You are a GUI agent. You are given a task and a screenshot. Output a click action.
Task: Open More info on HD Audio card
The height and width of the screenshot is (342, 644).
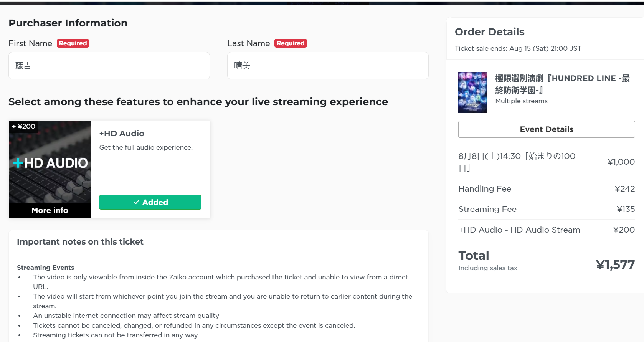coord(50,210)
